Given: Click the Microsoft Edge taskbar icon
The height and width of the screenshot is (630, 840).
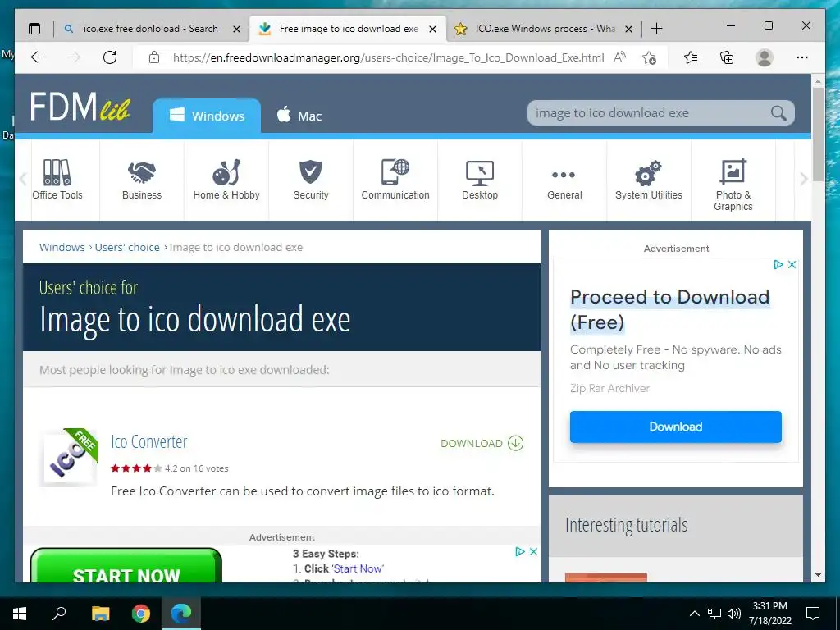Looking at the screenshot, I should pos(181,614).
